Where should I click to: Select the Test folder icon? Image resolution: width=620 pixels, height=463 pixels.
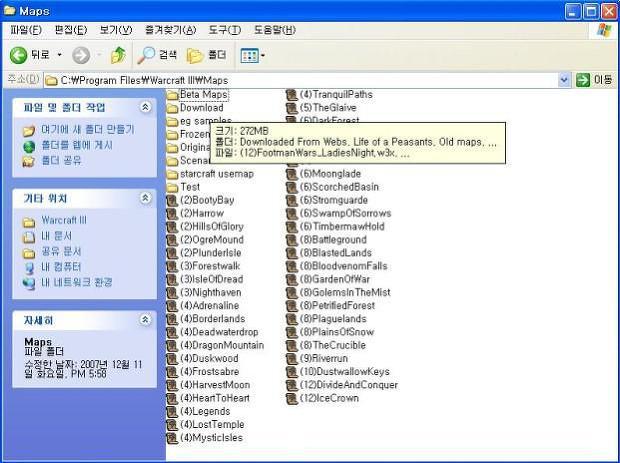pos(172,187)
